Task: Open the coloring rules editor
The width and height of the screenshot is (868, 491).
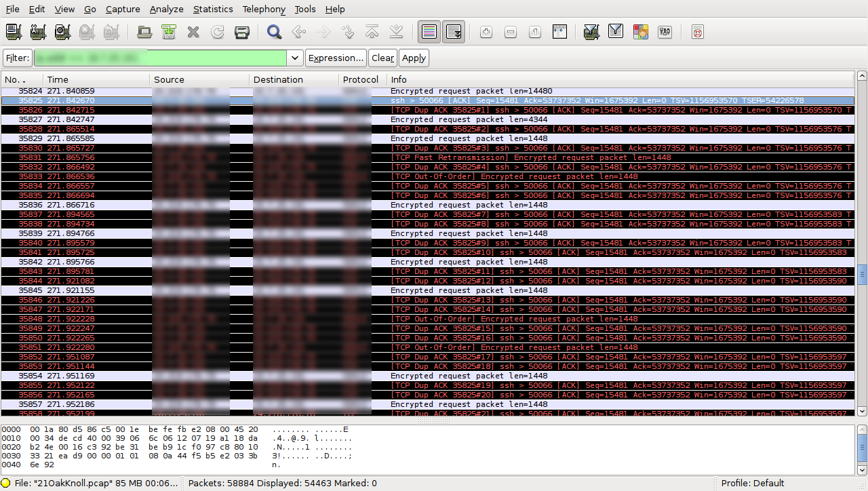Action: 640,32
